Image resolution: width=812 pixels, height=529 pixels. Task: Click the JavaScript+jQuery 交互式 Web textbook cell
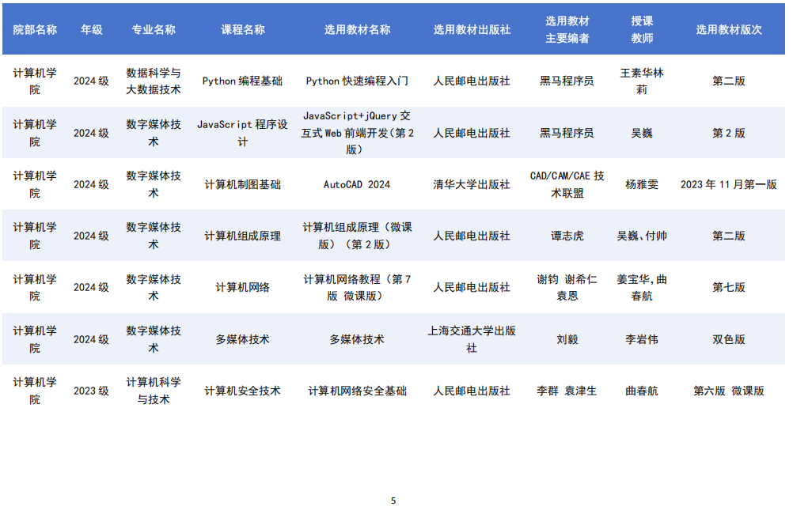click(x=357, y=133)
